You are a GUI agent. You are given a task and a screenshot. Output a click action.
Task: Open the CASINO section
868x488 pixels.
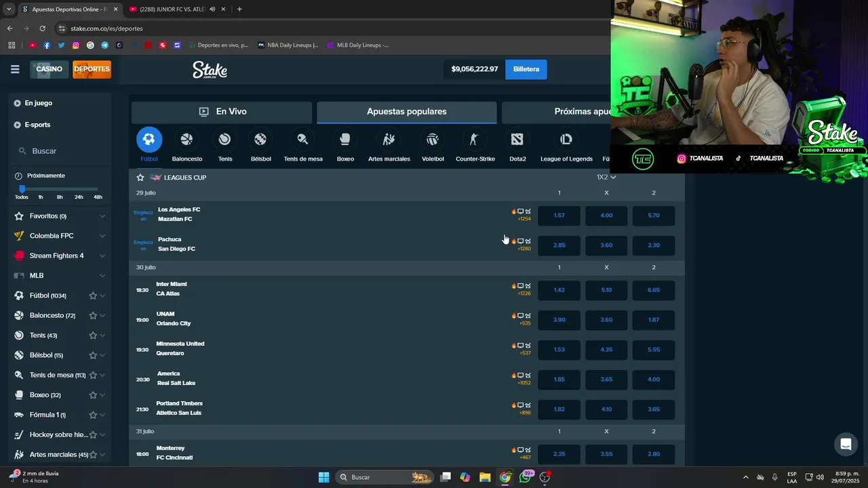pyautogui.click(x=49, y=69)
